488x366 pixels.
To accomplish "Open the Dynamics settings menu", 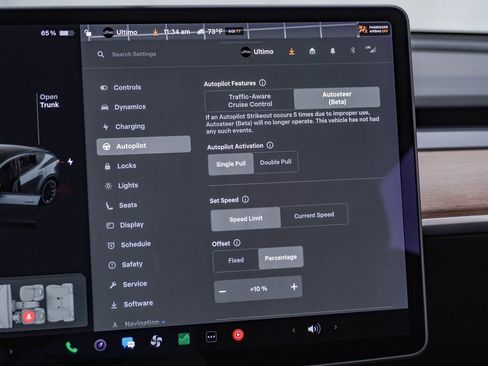I will [x=123, y=107].
